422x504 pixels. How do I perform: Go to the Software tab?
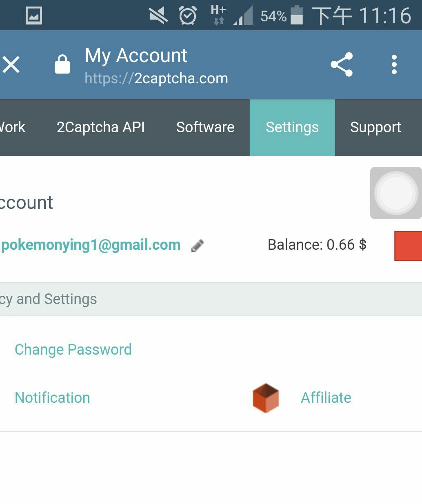(x=205, y=127)
